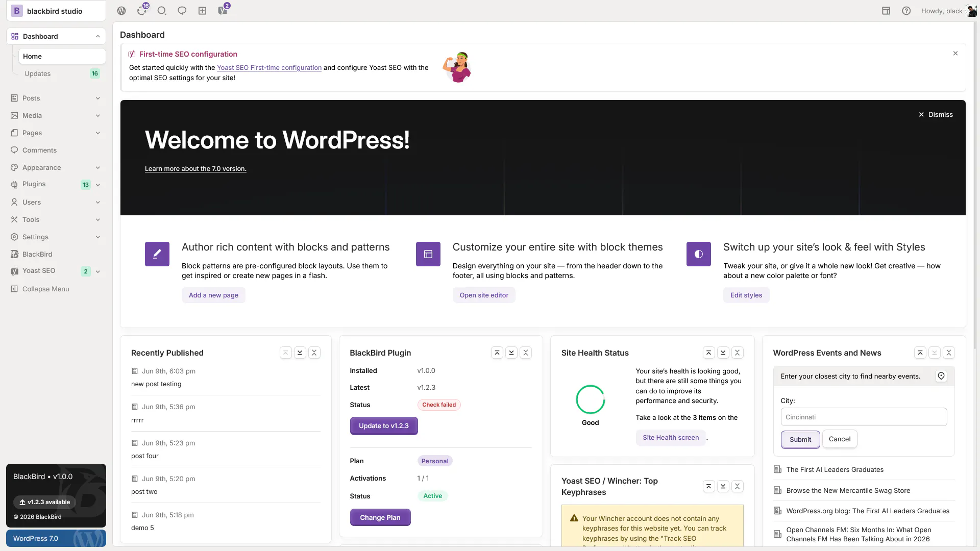Click the Add a new page button
Viewport: 980px width, 551px height.
click(x=213, y=295)
